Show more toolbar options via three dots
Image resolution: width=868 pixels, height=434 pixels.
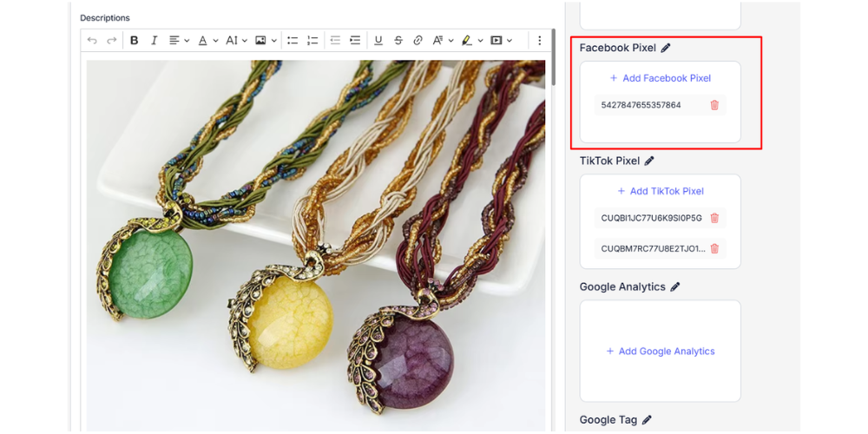[x=539, y=41]
